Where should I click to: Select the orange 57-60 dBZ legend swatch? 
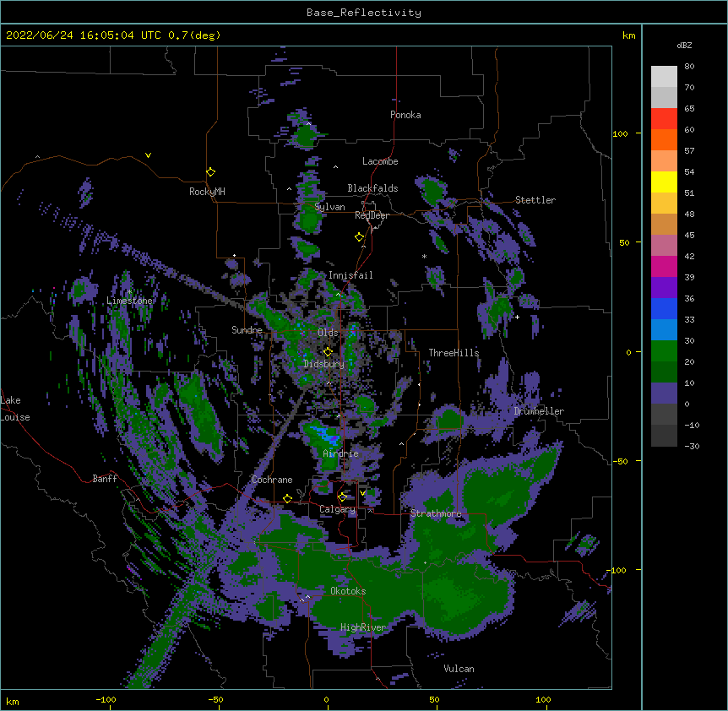coord(664,139)
